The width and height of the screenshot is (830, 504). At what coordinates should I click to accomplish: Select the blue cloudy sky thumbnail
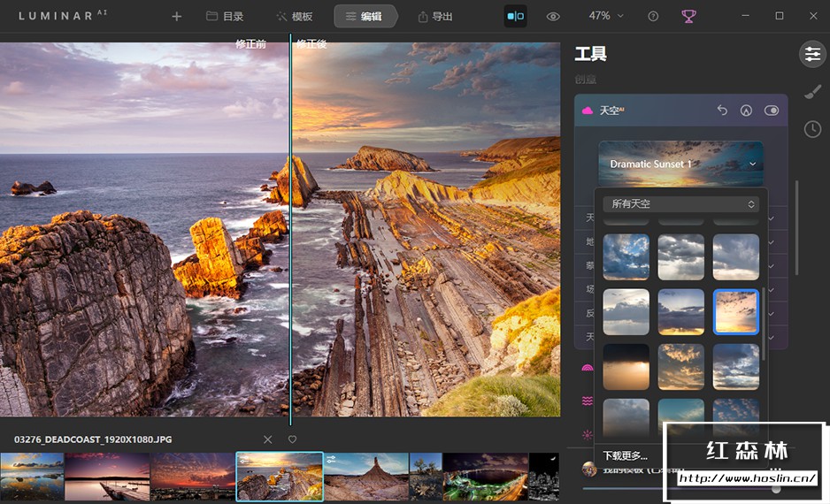pyautogui.click(x=626, y=257)
